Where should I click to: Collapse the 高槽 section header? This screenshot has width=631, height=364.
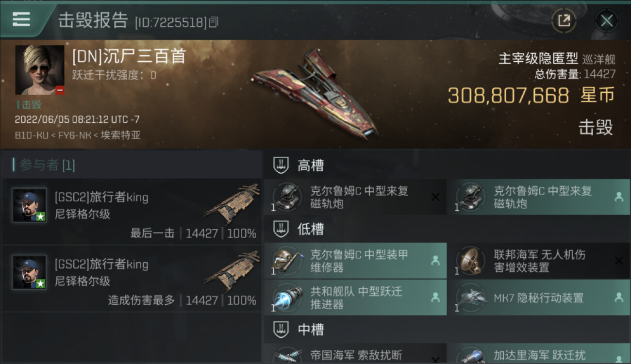(447, 165)
